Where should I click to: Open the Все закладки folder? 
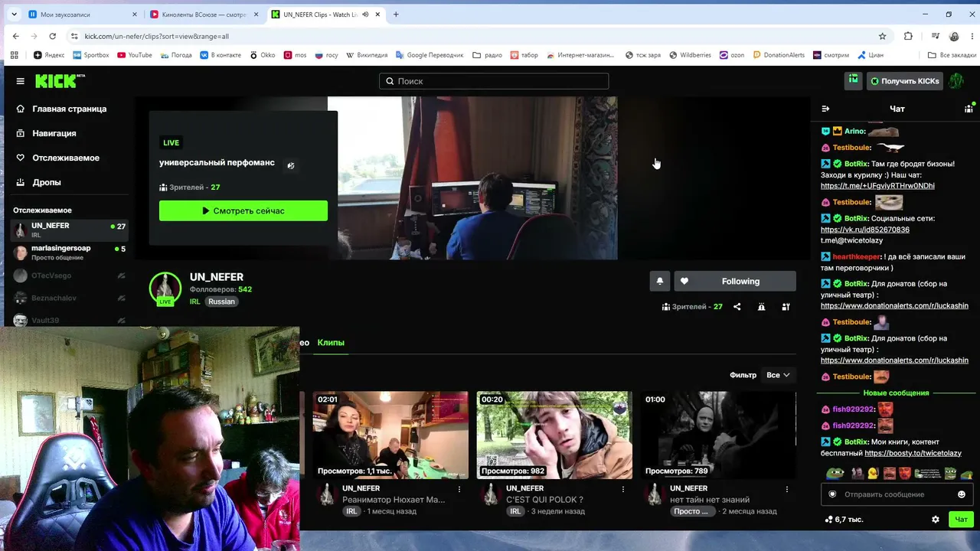[x=952, y=55]
